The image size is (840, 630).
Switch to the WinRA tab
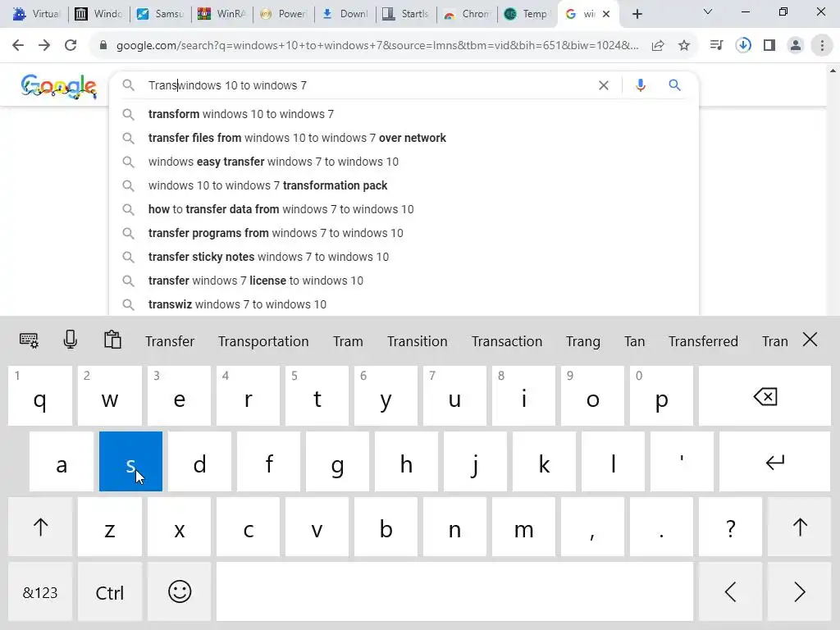click(221, 14)
